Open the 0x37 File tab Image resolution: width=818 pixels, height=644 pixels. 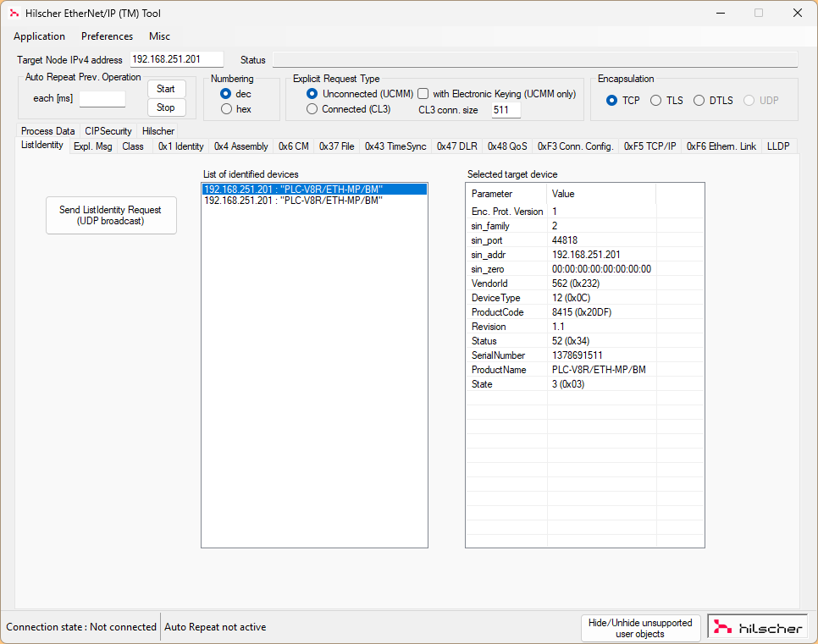pos(336,146)
